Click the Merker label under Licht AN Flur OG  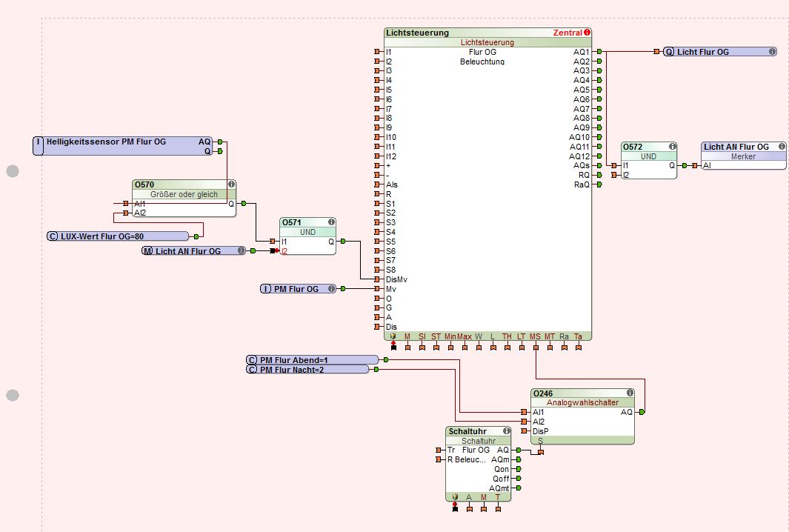click(x=743, y=156)
